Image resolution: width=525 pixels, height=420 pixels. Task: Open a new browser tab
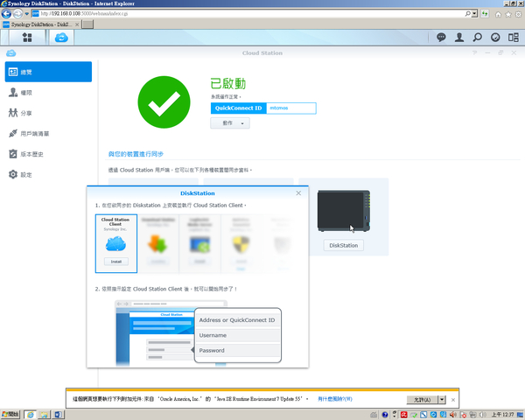pyautogui.click(x=87, y=24)
